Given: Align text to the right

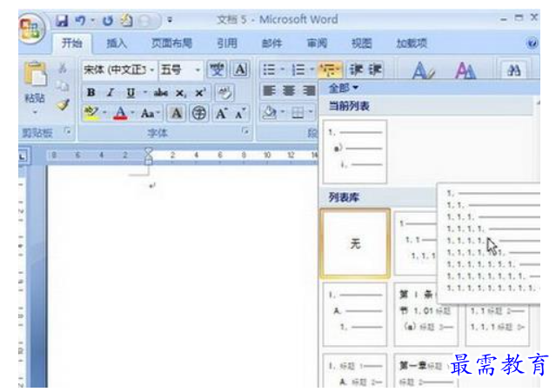Looking at the screenshot, I should pyautogui.click(x=309, y=91).
